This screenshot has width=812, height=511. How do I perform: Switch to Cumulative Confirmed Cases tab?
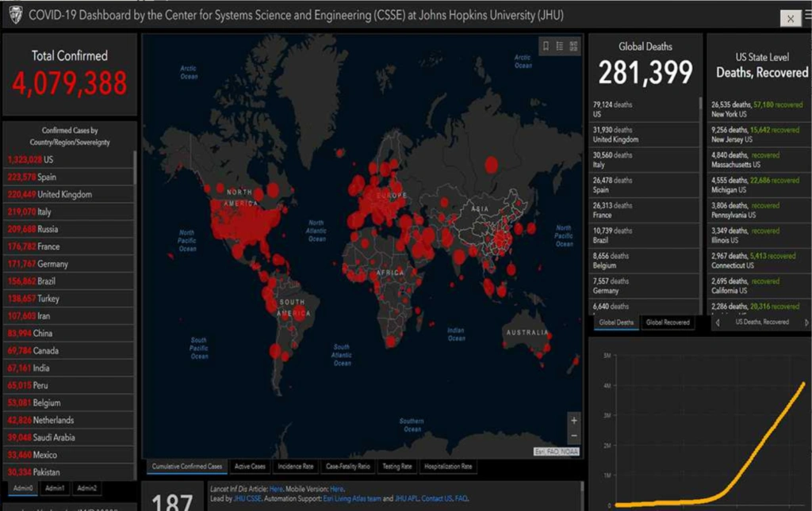pos(187,467)
